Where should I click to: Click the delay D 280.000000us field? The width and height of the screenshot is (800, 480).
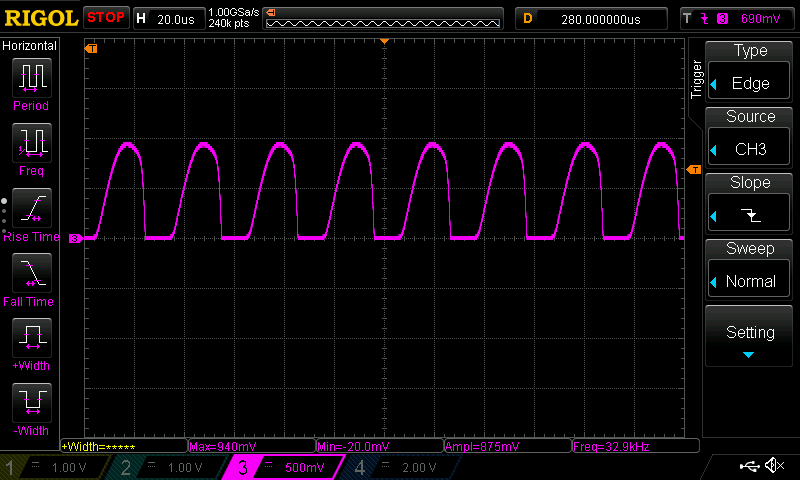tap(591, 19)
